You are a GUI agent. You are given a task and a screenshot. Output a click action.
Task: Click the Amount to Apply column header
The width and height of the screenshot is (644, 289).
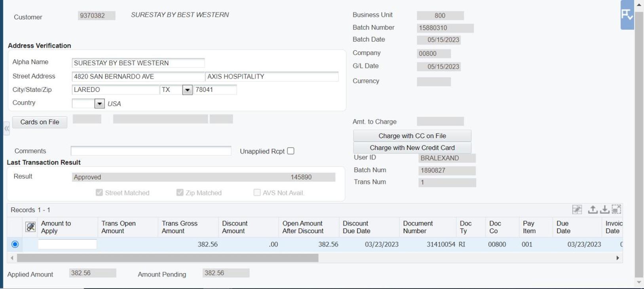68,227
